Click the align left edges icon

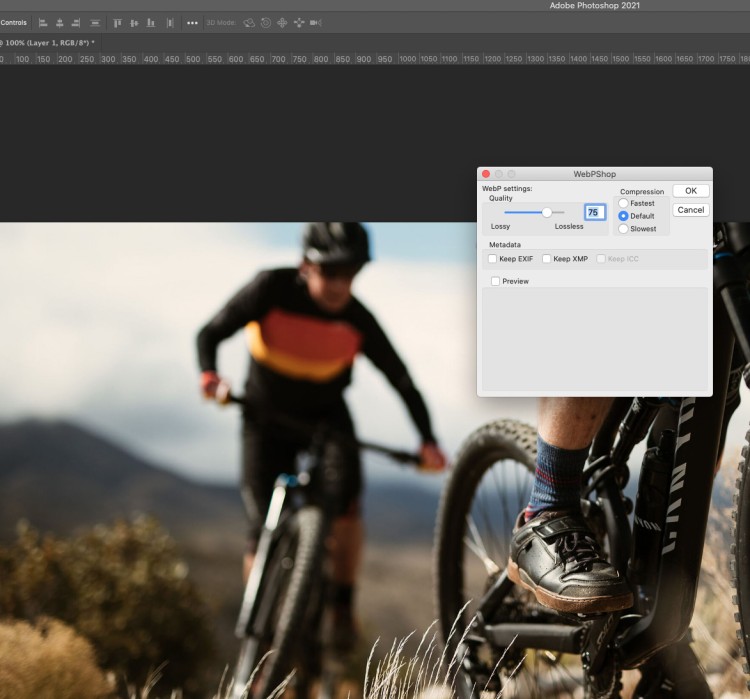(x=43, y=22)
